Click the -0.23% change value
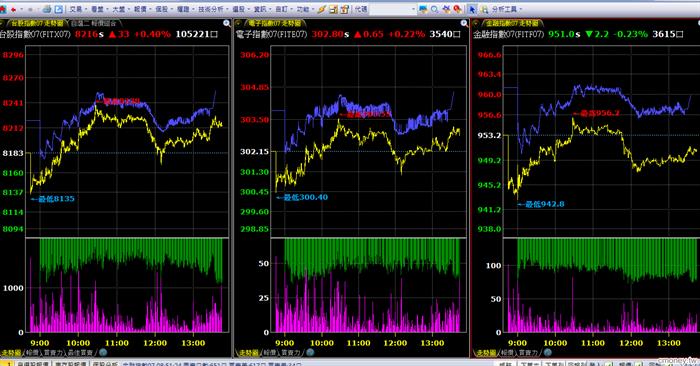The width and height of the screenshot is (700, 366). tap(629, 34)
